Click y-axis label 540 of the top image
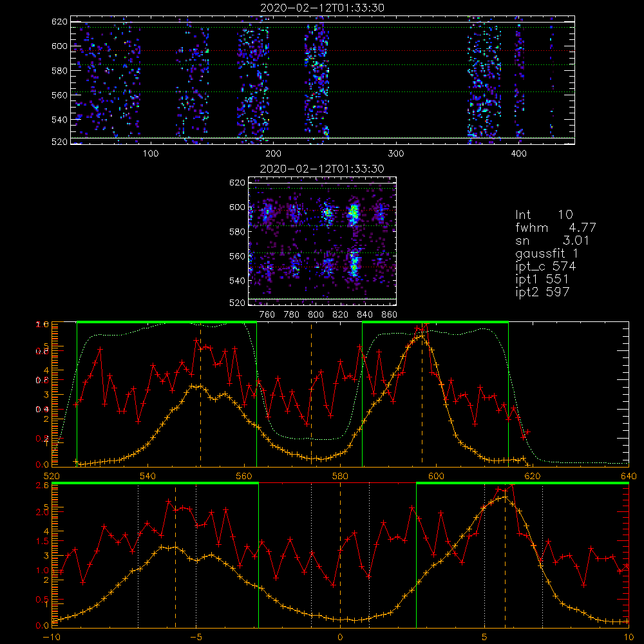The image size is (644, 644). [59, 120]
